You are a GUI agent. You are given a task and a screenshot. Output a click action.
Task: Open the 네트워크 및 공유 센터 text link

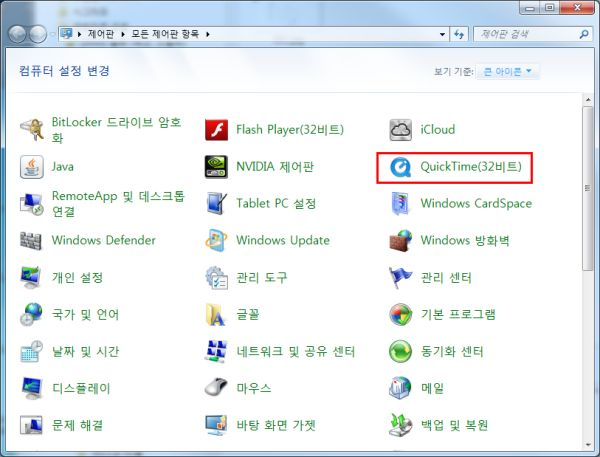[295, 351]
